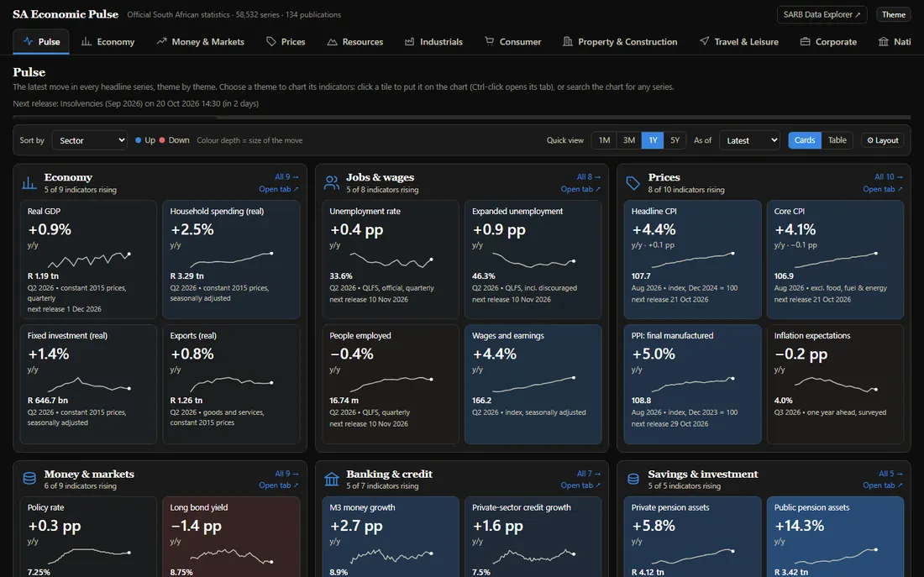The width and height of the screenshot is (924, 577).
Task: Click the Prices section tag icon
Action: tap(633, 183)
